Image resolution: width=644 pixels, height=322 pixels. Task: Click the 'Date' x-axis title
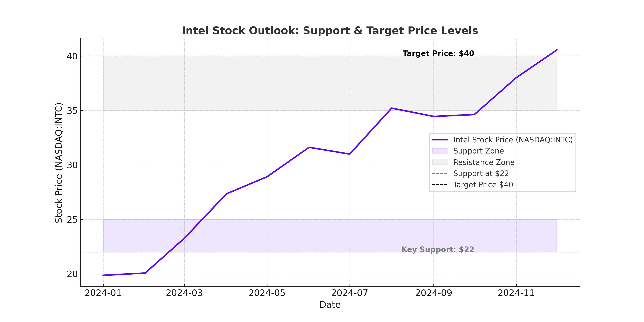(x=330, y=305)
